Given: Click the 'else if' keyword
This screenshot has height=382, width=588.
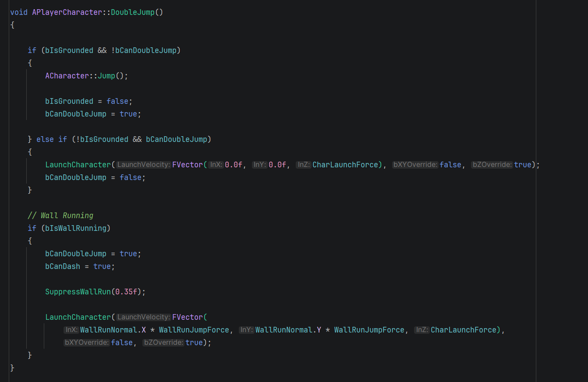Looking at the screenshot, I should tap(51, 139).
